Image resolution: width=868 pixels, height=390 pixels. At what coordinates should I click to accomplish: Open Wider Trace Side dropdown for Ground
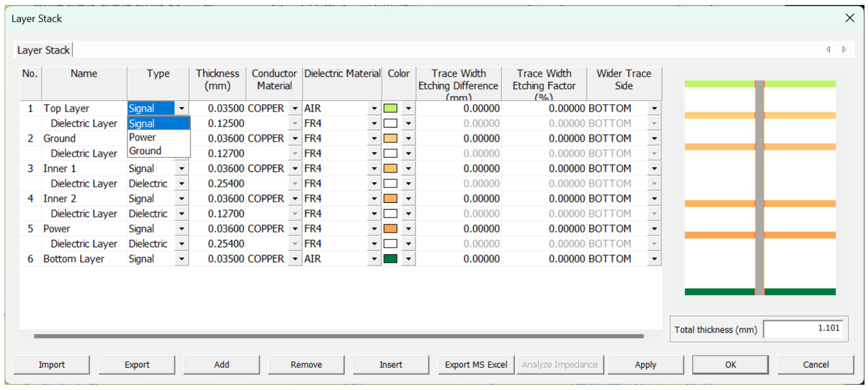click(654, 138)
